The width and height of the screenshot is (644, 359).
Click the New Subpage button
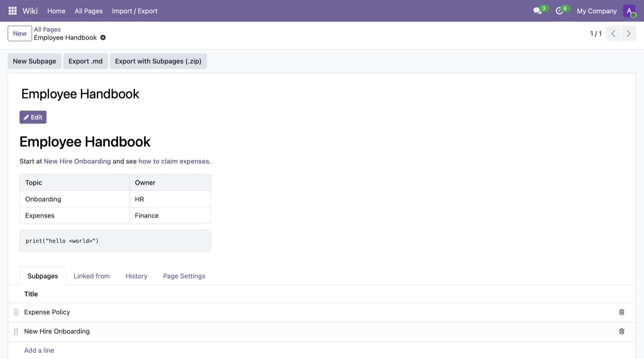(x=34, y=61)
